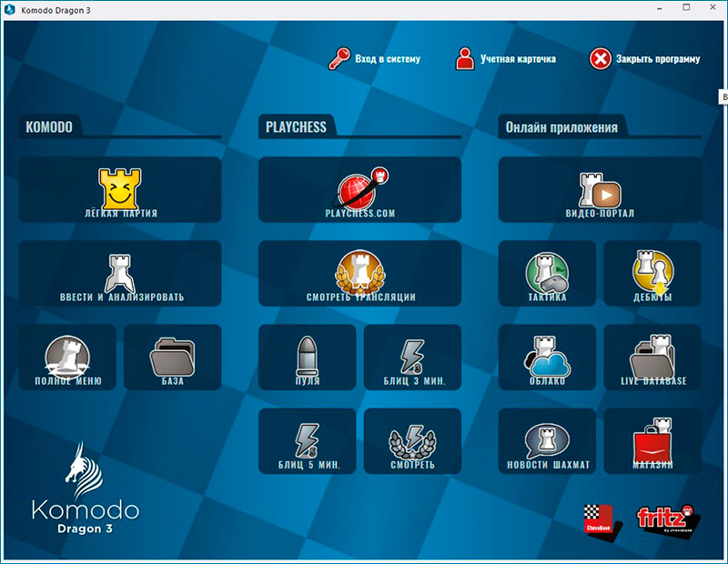
Task: Launch Playchess.com globe icon
Action: click(x=359, y=189)
